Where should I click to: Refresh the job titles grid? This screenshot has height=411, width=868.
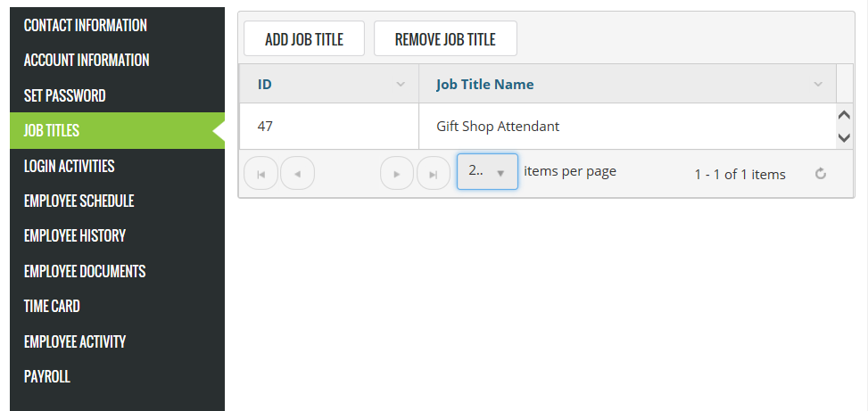click(x=821, y=174)
